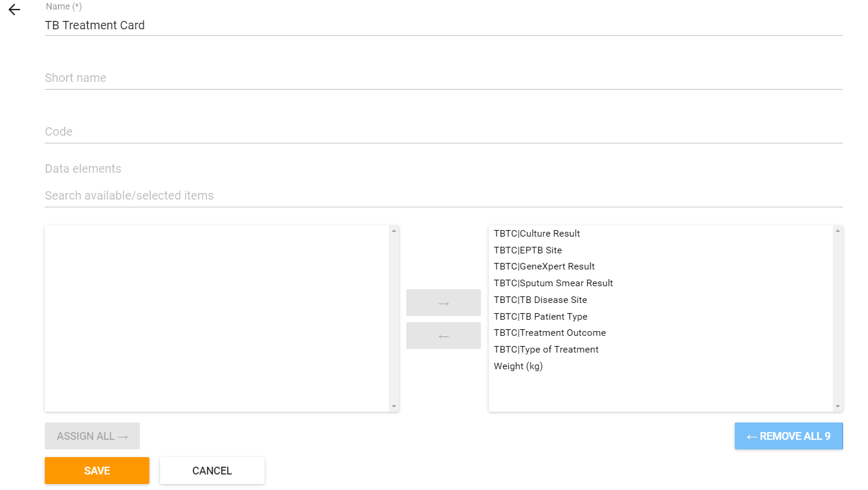Go back using the left arrow icon
868x490 pixels.
pos(14,10)
